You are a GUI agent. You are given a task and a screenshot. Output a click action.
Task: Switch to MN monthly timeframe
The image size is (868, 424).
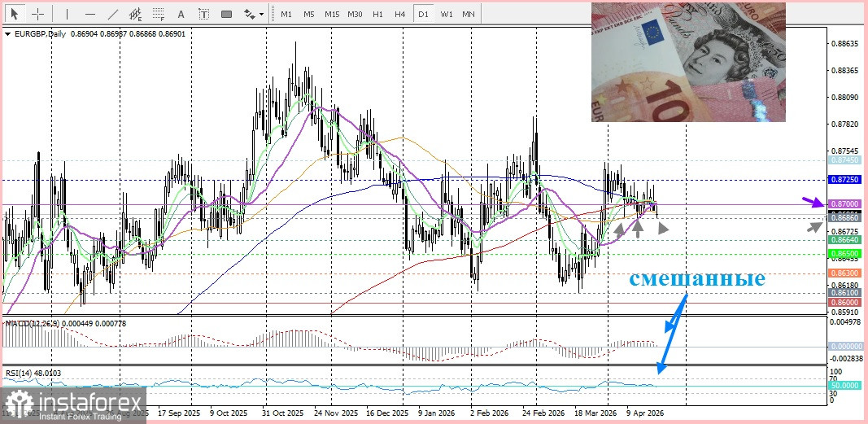click(469, 14)
